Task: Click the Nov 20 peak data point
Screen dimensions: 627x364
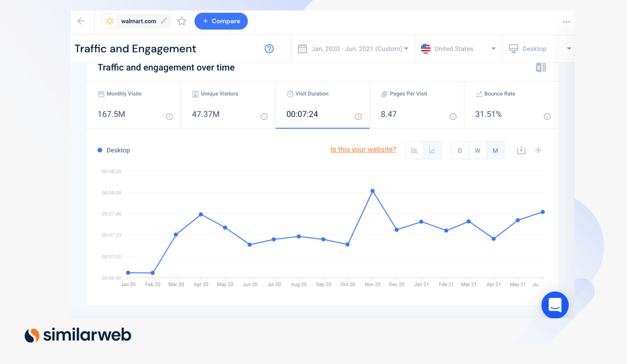Action: coord(372,191)
